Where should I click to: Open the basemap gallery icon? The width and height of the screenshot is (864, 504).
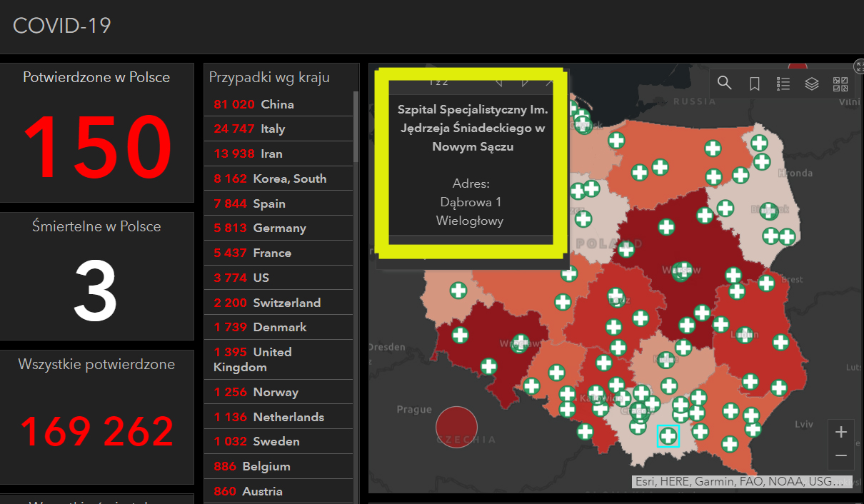[x=840, y=84]
